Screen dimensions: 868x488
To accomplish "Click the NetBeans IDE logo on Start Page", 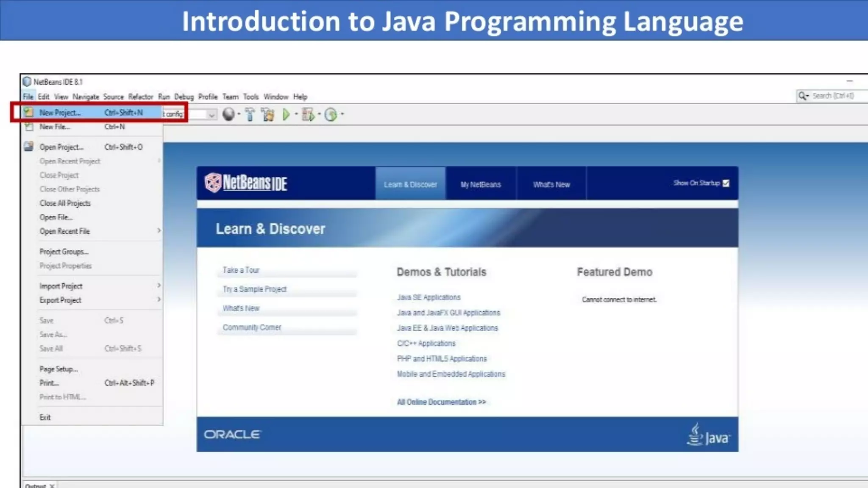I will [x=246, y=183].
